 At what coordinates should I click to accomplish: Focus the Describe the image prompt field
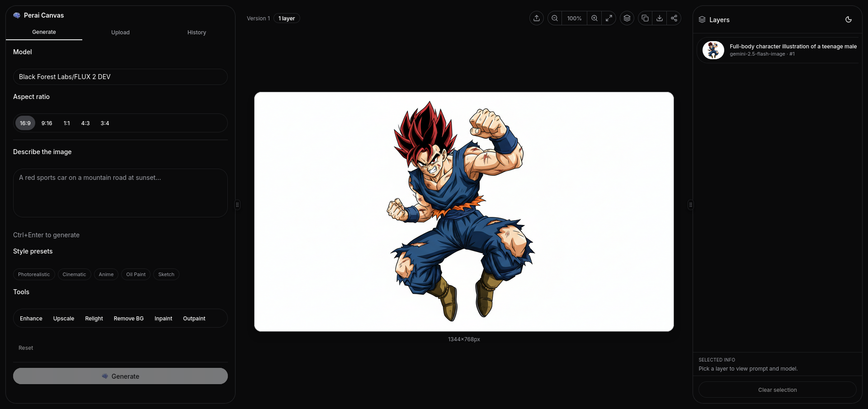point(120,193)
